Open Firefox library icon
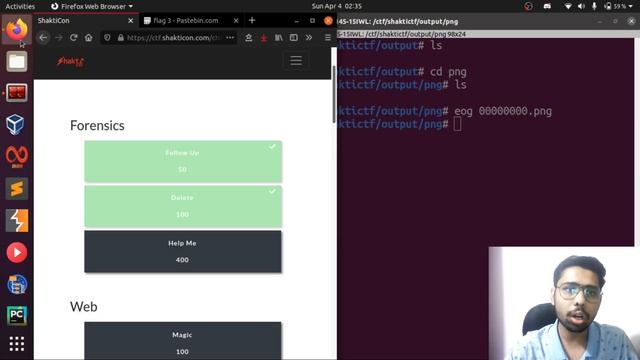 click(x=279, y=38)
